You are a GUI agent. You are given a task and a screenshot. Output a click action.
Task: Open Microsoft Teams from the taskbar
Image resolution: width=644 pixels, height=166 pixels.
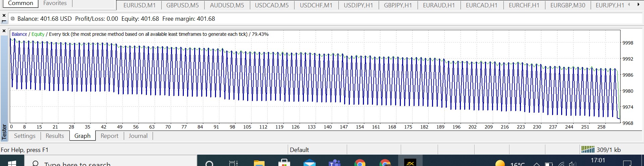click(x=334, y=163)
